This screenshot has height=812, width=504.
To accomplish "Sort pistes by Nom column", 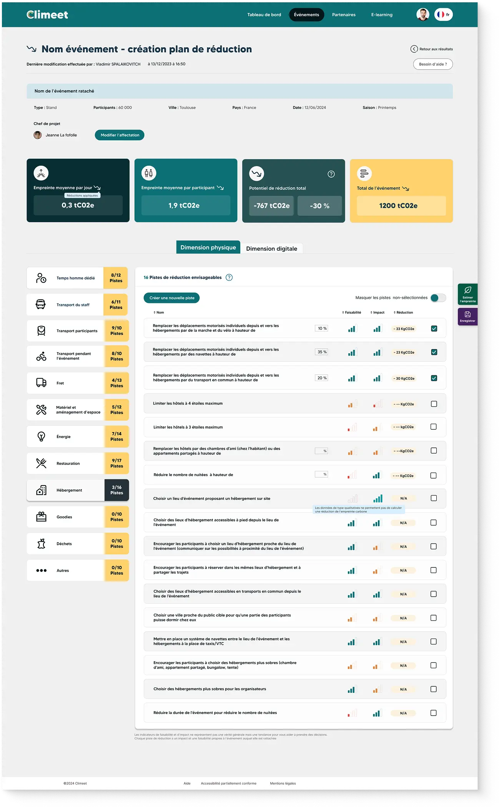I will pyautogui.click(x=159, y=313).
